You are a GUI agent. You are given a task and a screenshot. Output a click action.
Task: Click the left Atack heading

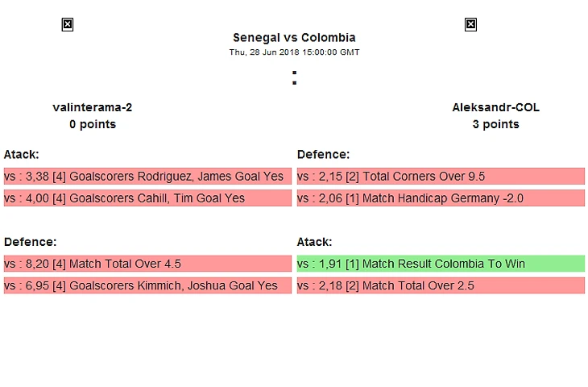(x=22, y=154)
